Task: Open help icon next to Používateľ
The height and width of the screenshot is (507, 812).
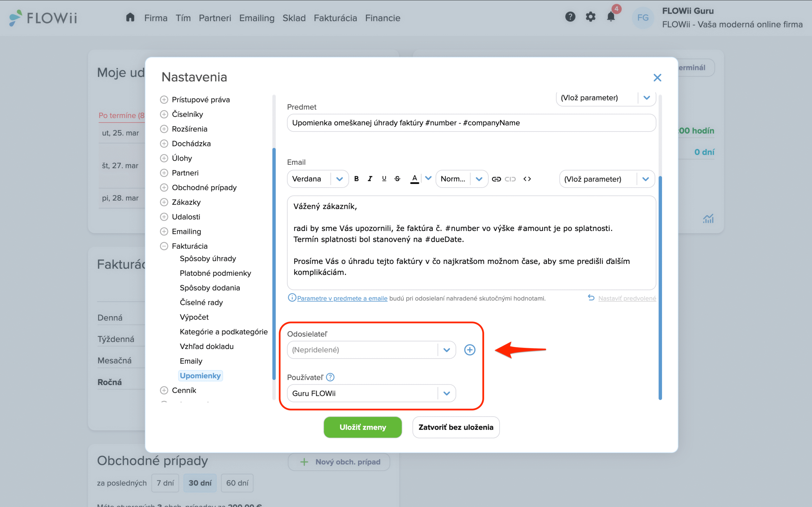Action: 330,377
